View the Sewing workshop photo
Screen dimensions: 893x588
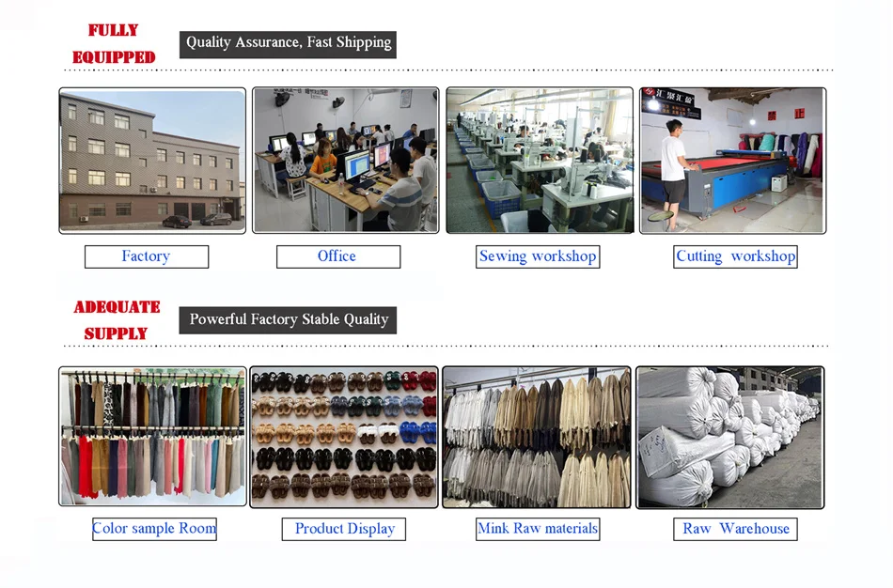[x=540, y=160]
